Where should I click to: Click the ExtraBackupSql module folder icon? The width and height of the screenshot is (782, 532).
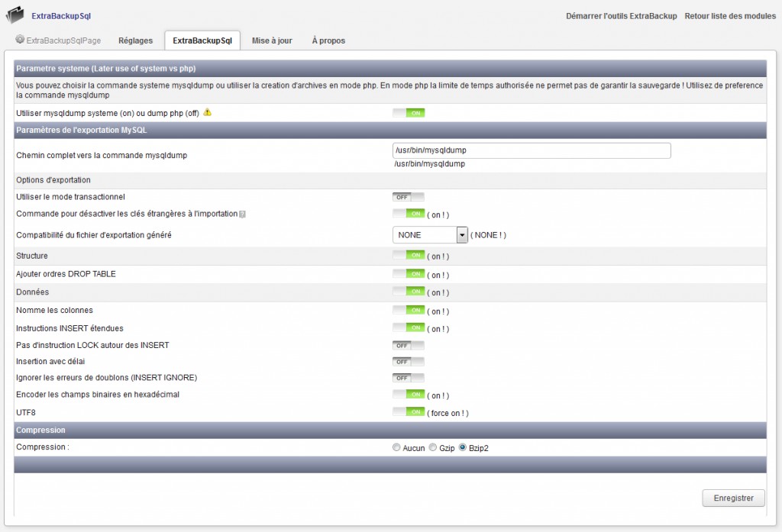(x=15, y=15)
